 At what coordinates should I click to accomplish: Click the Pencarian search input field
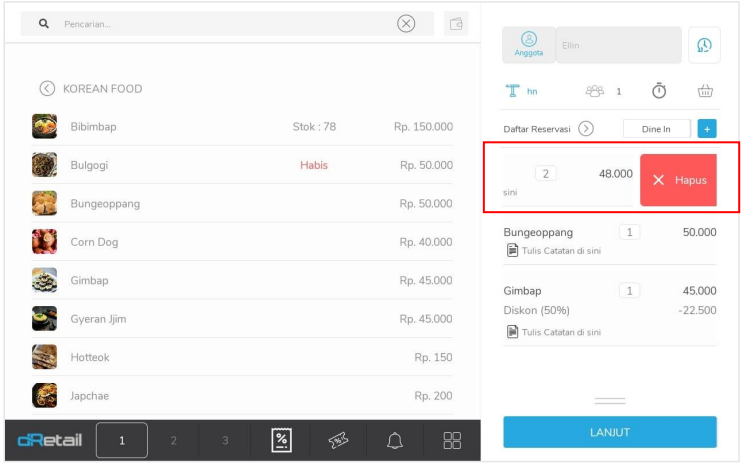220,24
